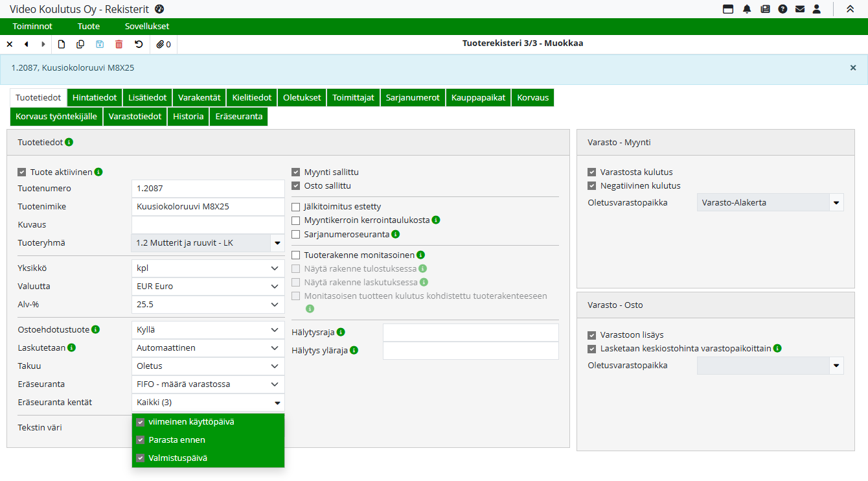Open the Varasto-Alakerta default storage dropdown
The width and height of the screenshot is (868, 481).
click(x=836, y=203)
